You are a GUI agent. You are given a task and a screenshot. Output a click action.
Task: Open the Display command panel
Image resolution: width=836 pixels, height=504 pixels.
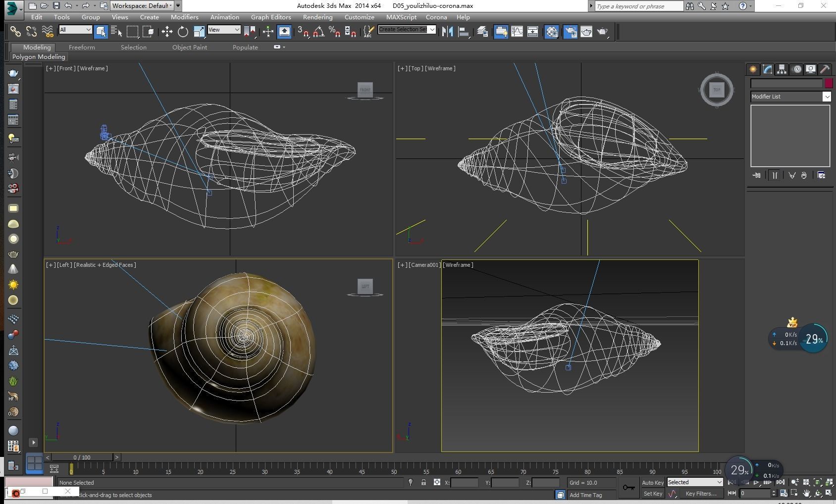pos(811,69)
